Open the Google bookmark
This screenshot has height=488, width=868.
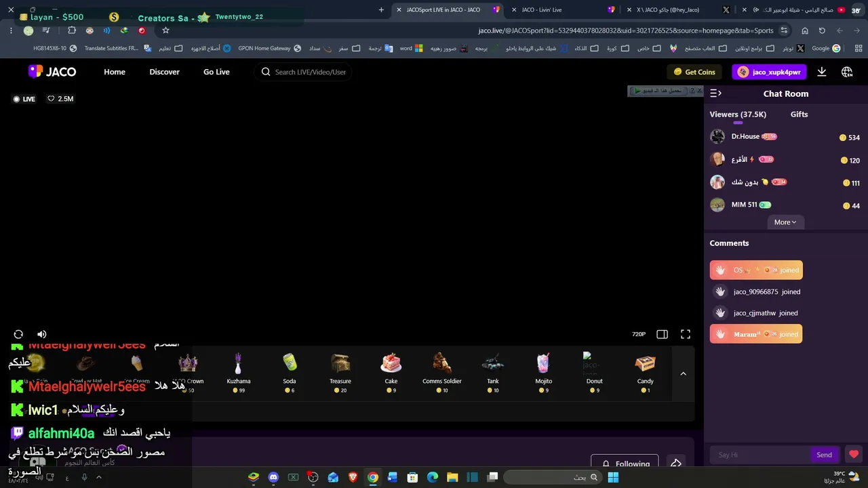click(826, 49)
